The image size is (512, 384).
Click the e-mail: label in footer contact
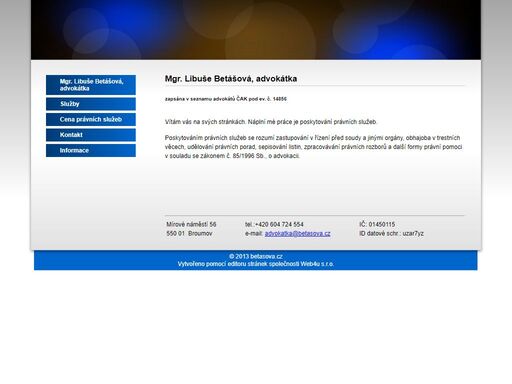254,234
